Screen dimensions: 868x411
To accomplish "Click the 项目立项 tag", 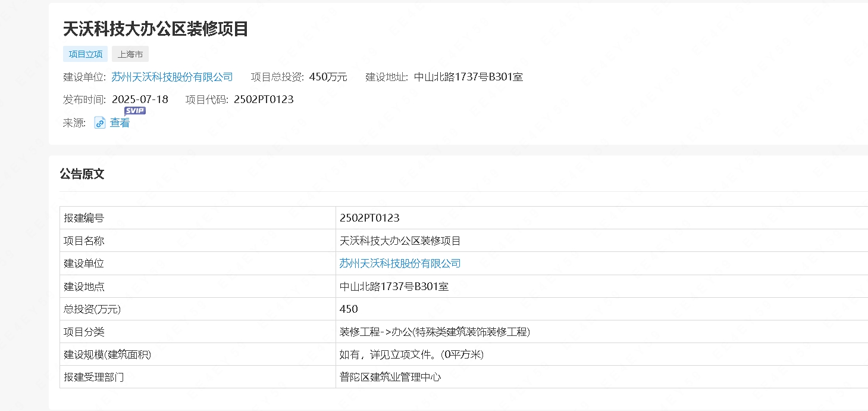I will pyautogui.click(x=86, y=54).
